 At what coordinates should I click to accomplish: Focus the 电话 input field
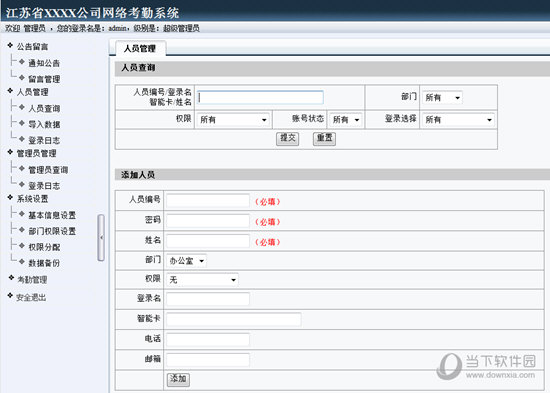pos(208,340)
